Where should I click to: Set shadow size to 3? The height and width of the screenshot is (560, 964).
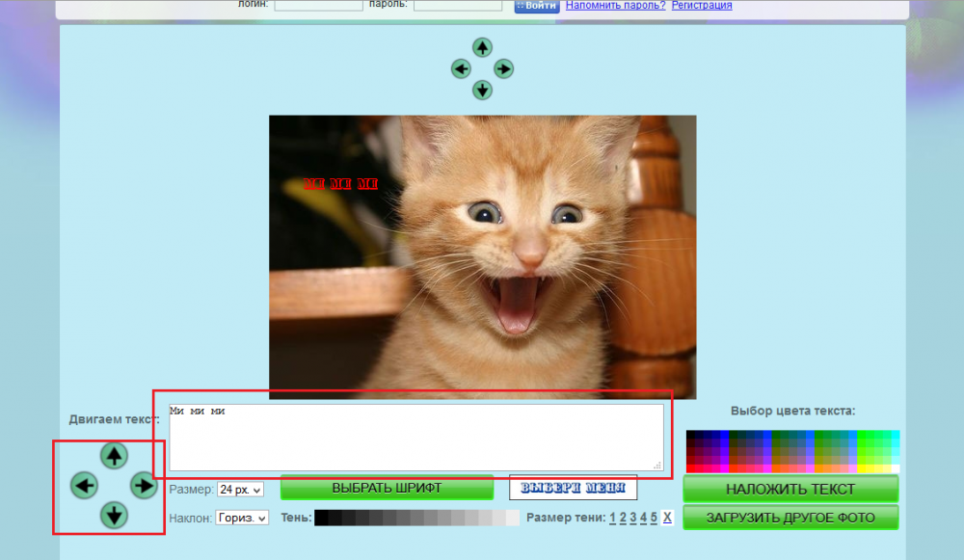633,518
